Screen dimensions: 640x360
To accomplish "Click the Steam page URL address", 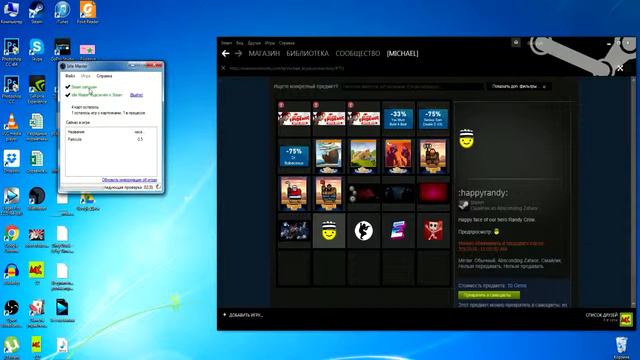I will click(287, 68).
